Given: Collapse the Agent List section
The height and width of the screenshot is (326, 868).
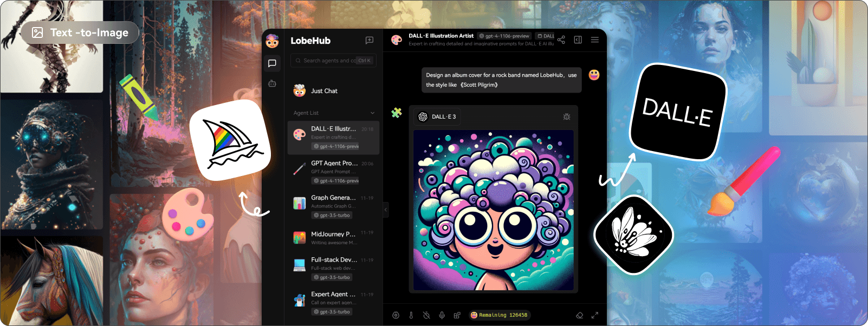Looking at the screenshot, I should click(372, 113).
